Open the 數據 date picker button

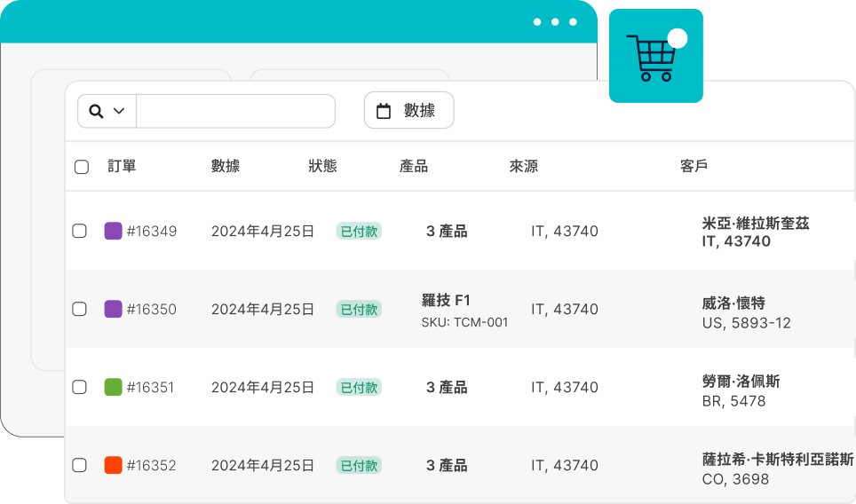pos(408,110)
